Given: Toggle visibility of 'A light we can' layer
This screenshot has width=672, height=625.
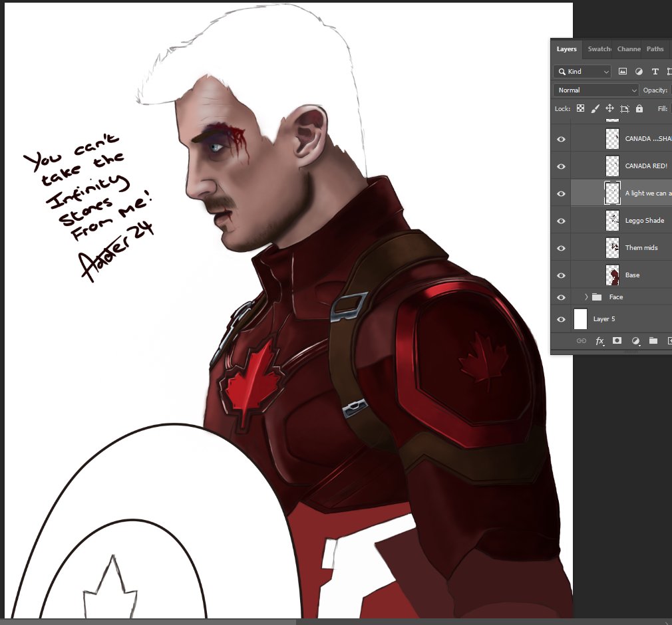Looking at the screenshot, I should coord(561,193).
